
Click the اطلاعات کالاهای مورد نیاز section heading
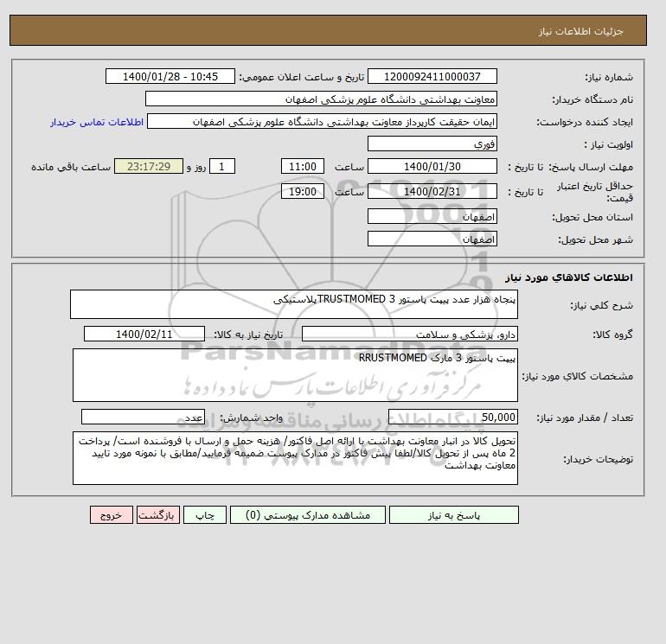pyautogui.click(x=569, y=277)
